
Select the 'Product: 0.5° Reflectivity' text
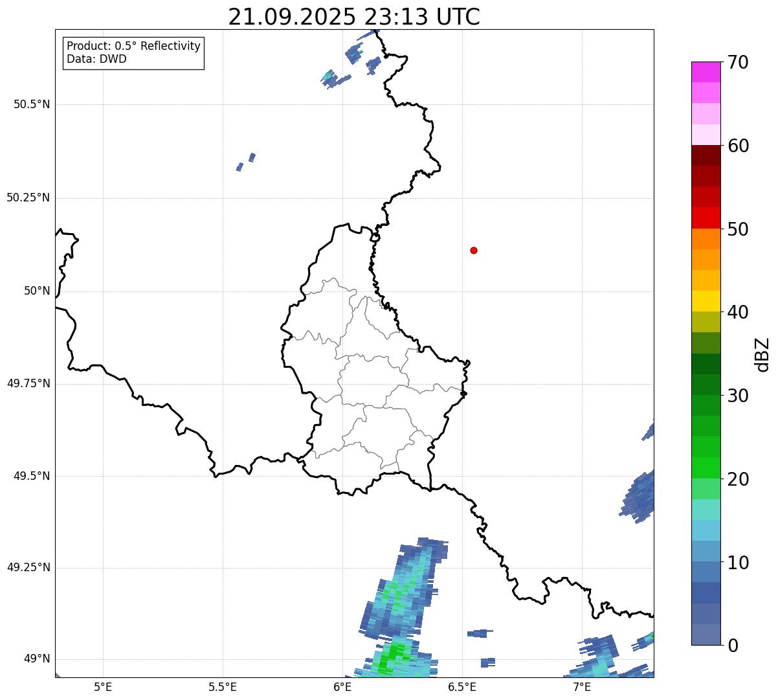pos(133,47)
